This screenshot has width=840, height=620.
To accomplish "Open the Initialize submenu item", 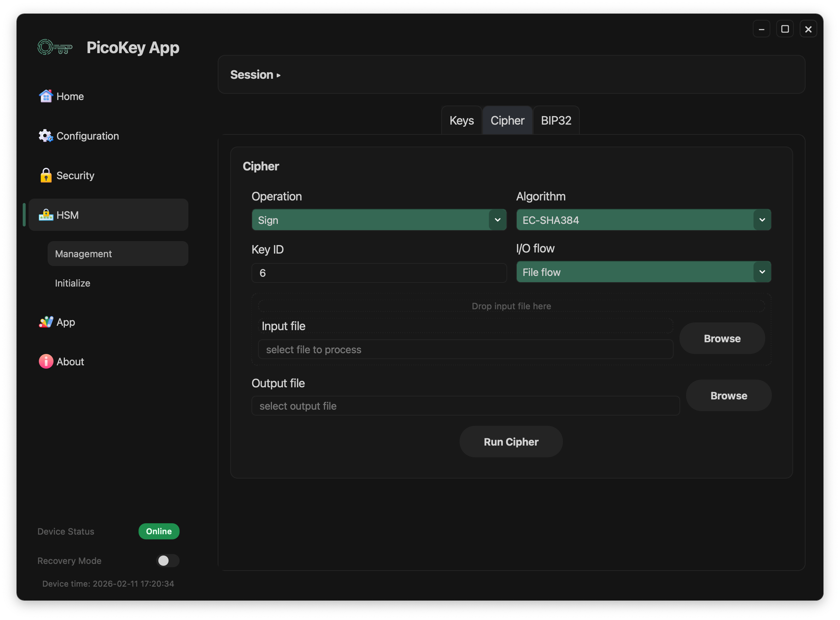I will (73, 283).
